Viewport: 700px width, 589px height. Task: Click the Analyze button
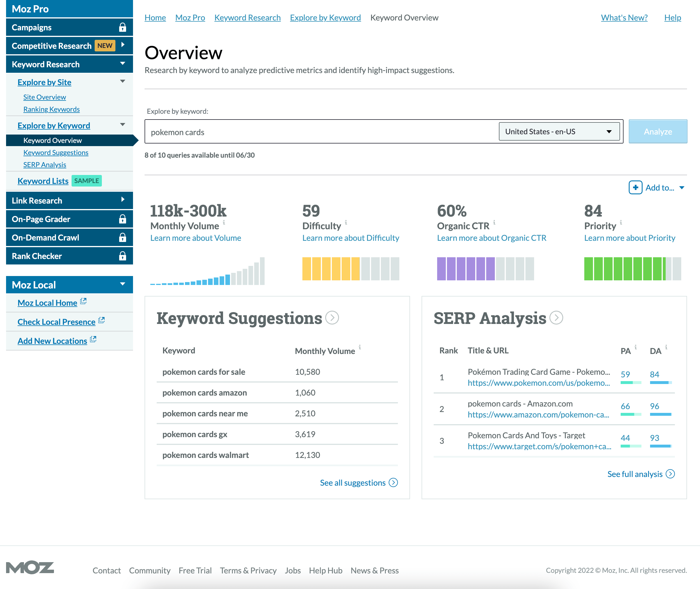coord(657,131)
